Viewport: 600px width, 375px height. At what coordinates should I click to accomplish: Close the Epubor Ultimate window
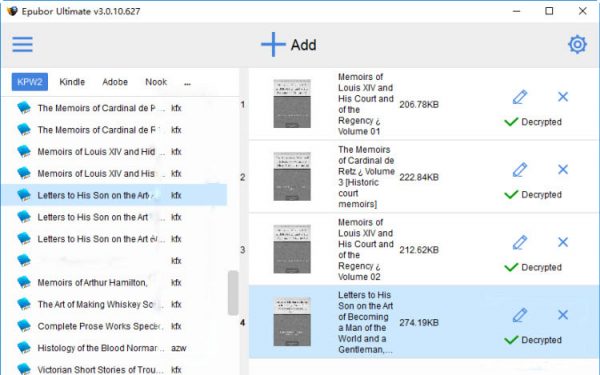[x=582, y=11]
